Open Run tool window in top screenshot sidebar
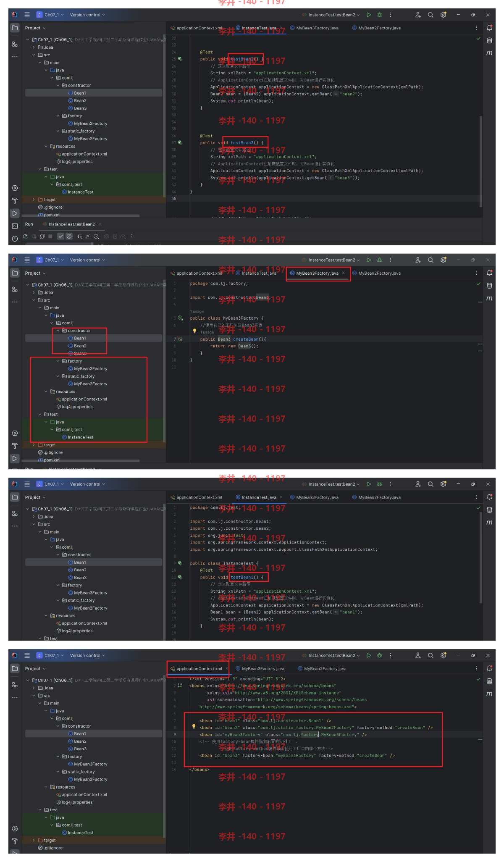Screen dimensions: 504x862 [15, 213]
